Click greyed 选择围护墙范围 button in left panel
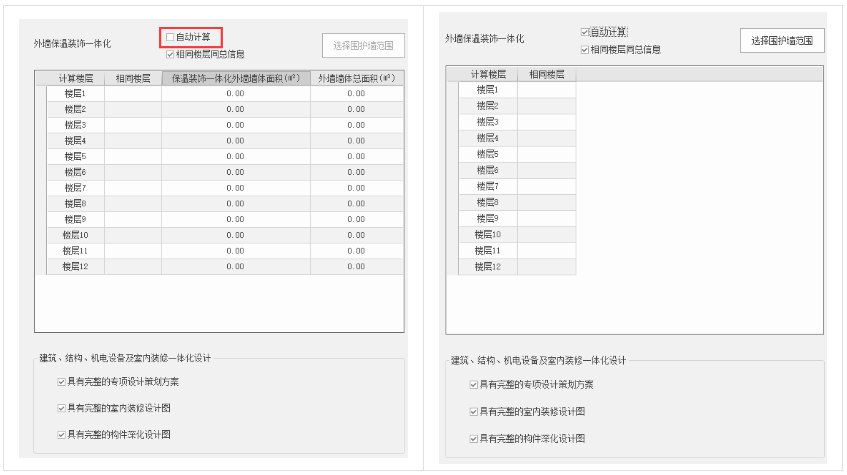This screenshot has height=475, width=847. pos(363,45)
